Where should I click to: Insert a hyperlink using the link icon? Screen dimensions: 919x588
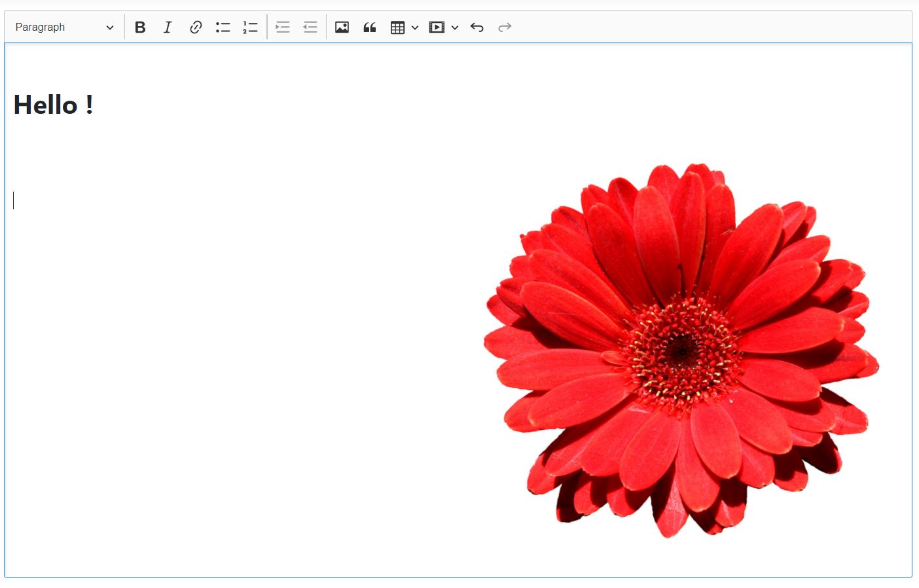pyautogui.click(x=195, y=27)
